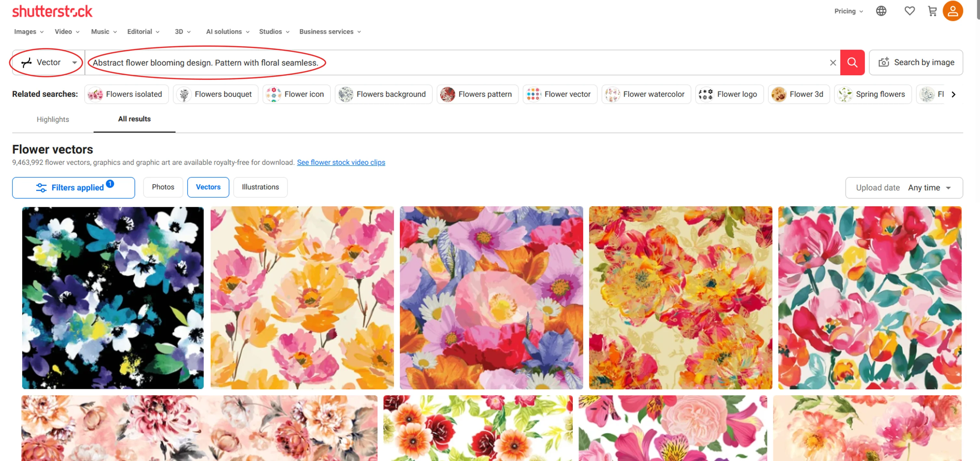Click the Flowers isolated thumbnail icon

click(95, 94)
